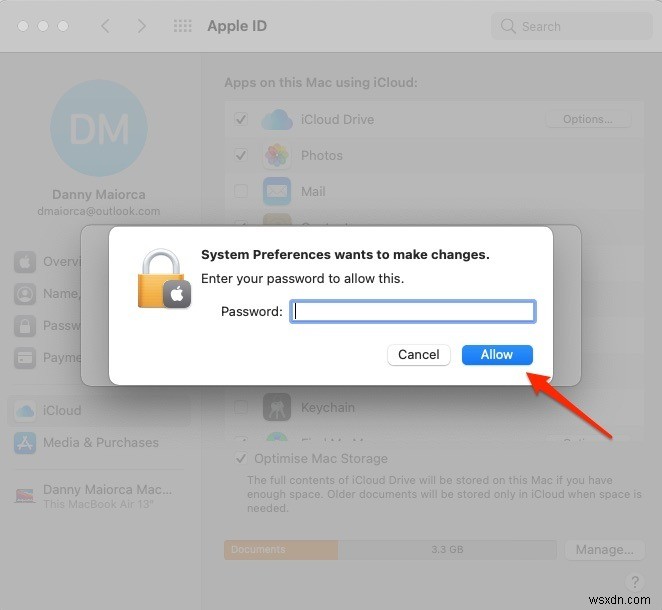Click the padlock icon in the dialog
This screenshot has width=662, height=610.
[x=164, y=279]
